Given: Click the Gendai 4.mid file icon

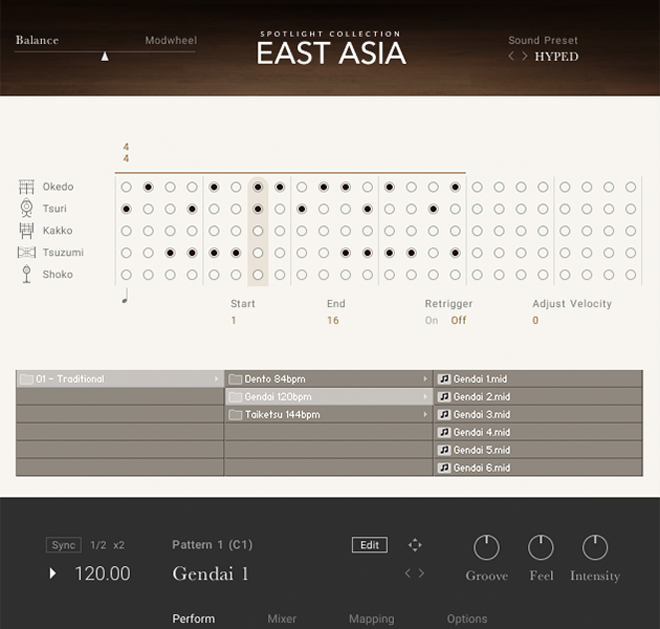Looking at the screenshot, I should tap(444, 432).
